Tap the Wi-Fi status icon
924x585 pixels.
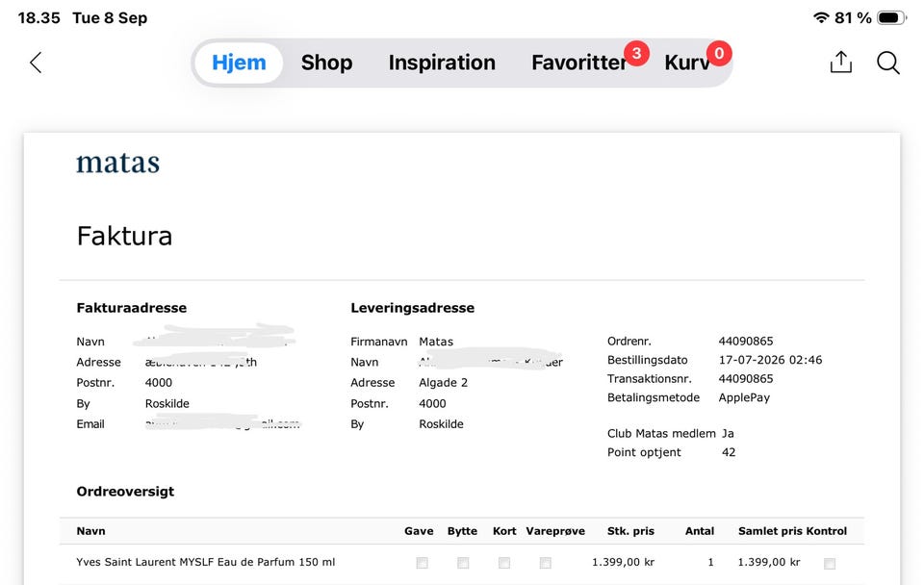[x=821, y=17]
